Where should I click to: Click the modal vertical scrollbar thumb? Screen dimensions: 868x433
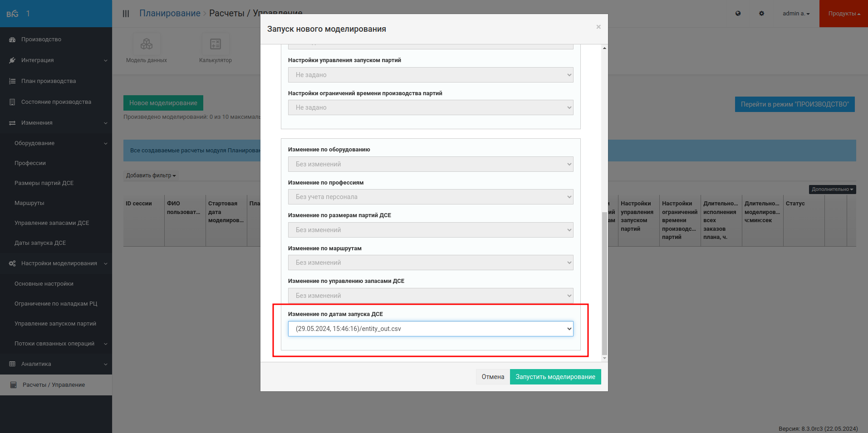tap(604, 283)
